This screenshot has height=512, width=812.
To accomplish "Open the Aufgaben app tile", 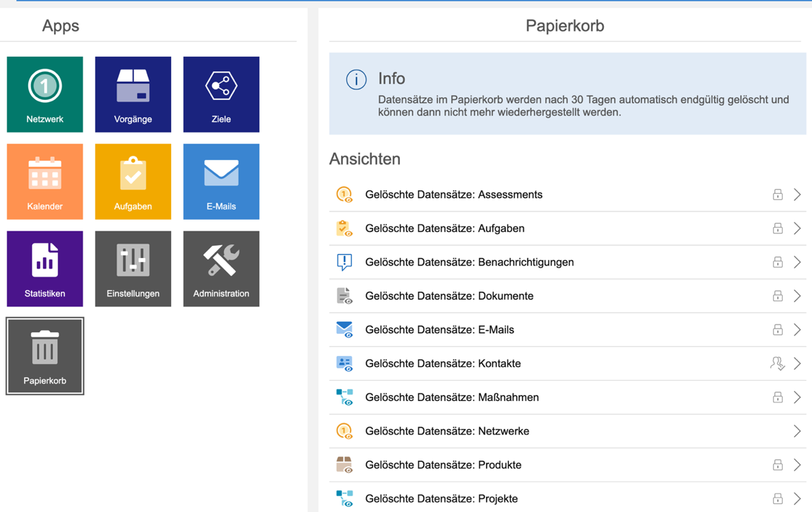I will pos(133,181).
